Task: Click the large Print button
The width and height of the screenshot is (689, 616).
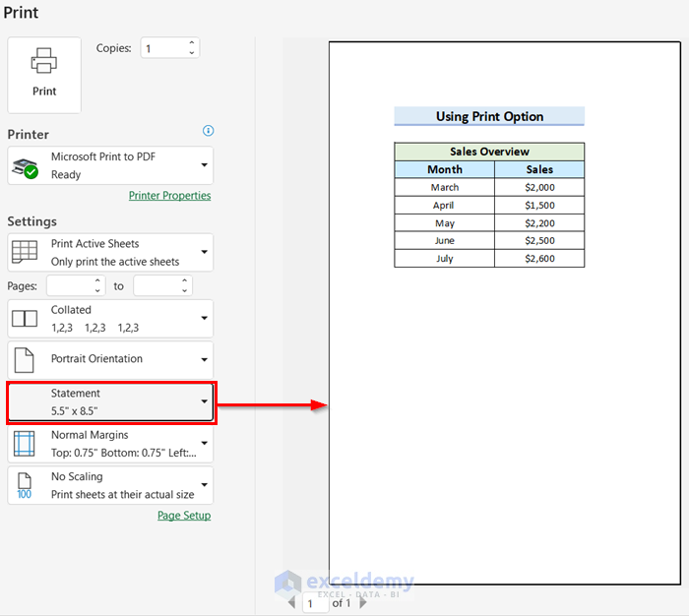Action: point(44,75)
